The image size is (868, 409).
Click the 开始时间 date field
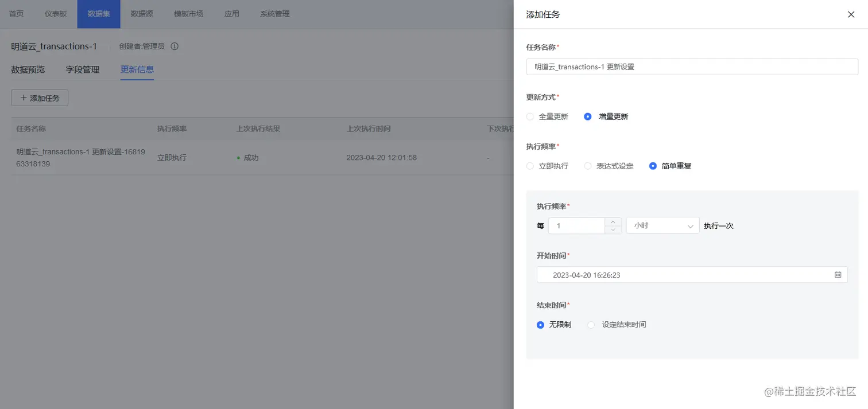coord(692,275)
